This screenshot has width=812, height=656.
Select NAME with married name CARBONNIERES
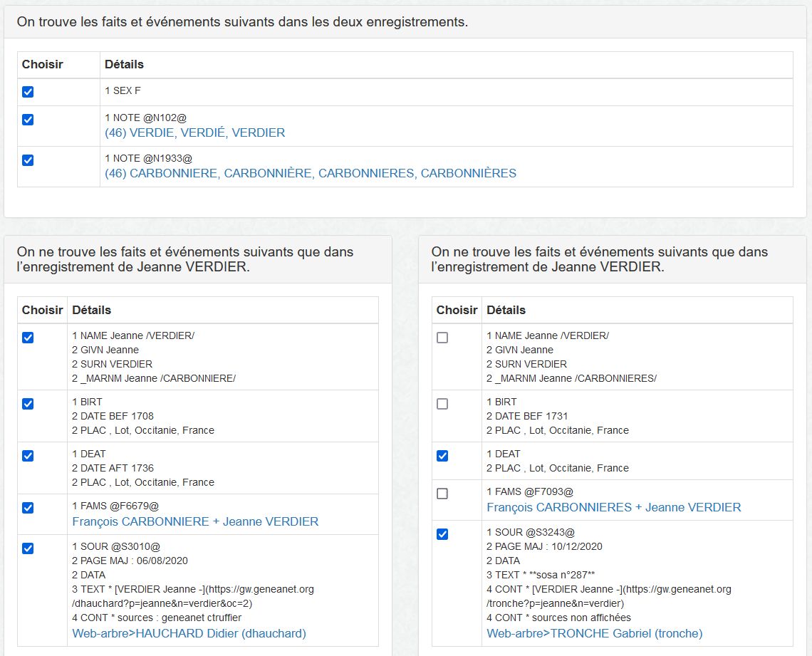[x=442, y=338]
